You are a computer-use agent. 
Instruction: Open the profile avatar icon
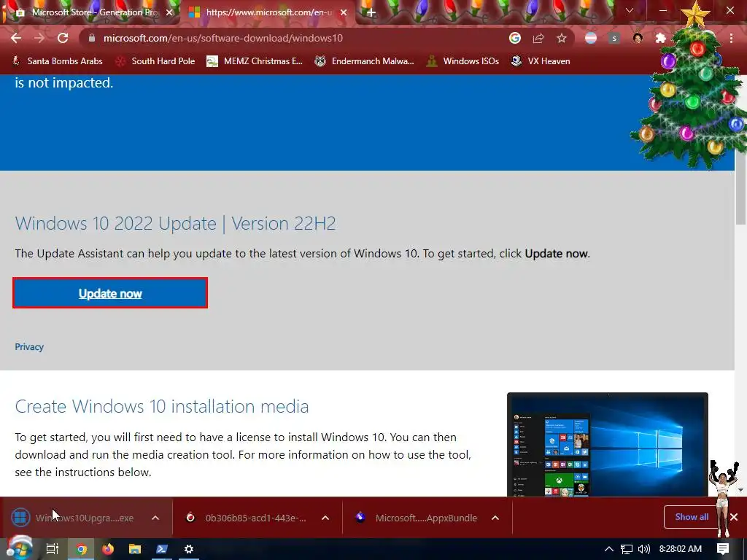click(x=638, y=38)
